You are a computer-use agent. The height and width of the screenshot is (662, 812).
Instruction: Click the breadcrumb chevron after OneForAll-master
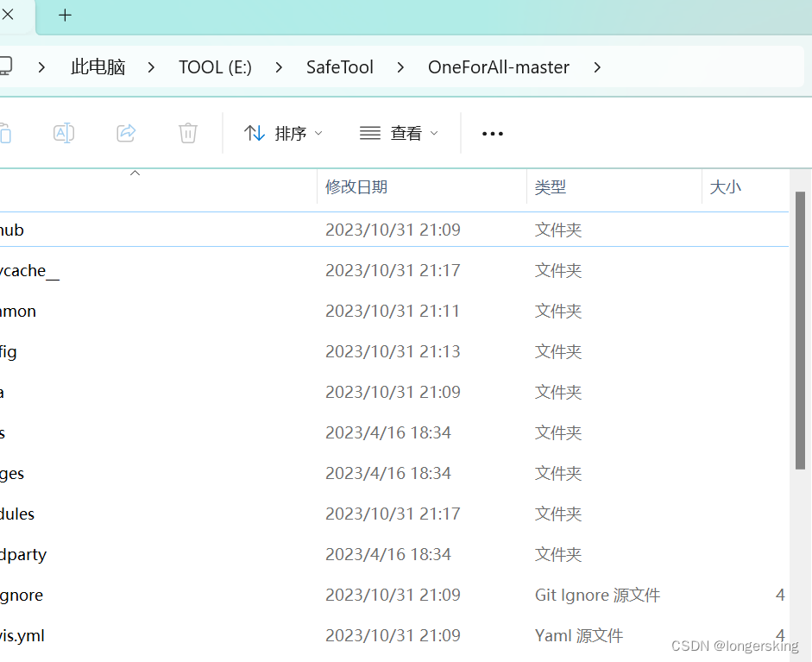597,66
